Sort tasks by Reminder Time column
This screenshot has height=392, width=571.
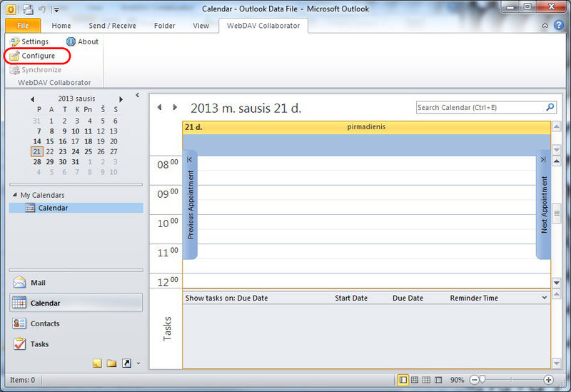[474, 298]
